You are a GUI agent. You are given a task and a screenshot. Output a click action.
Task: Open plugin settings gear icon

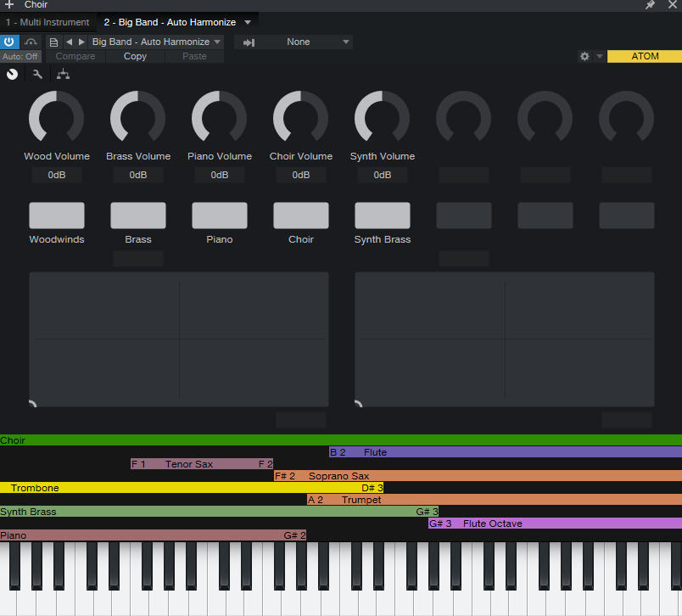coord(584,56)
